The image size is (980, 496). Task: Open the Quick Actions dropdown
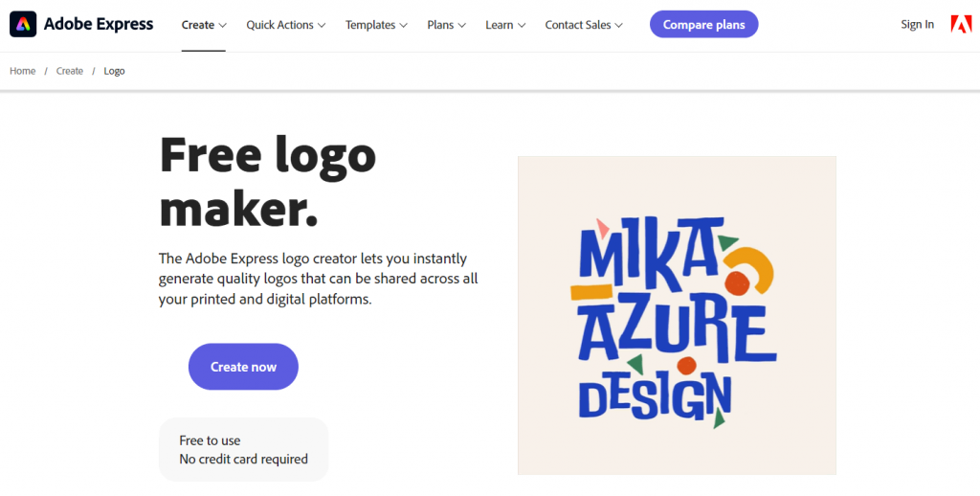pos(285,25)
